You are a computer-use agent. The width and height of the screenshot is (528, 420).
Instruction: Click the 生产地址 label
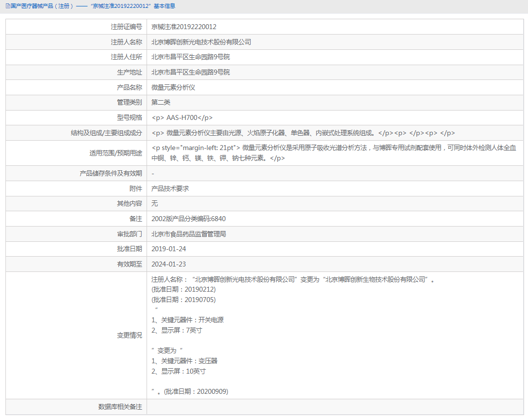tap(129, 72)
